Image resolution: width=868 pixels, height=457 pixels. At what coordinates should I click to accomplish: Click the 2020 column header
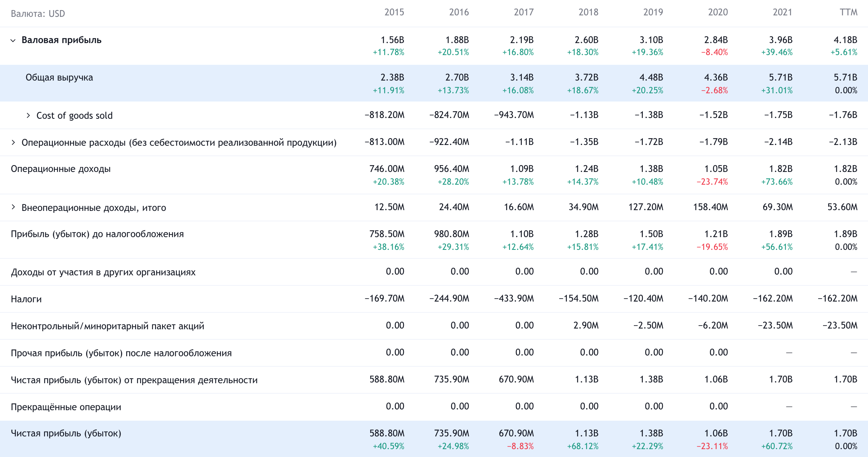coord(718,12)
